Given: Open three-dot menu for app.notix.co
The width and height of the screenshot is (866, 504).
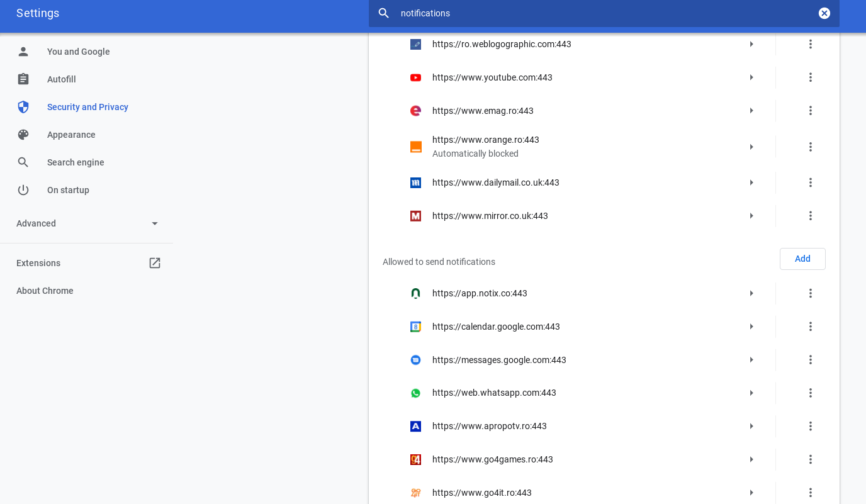Looking at the screenshot, I should 811,293.
